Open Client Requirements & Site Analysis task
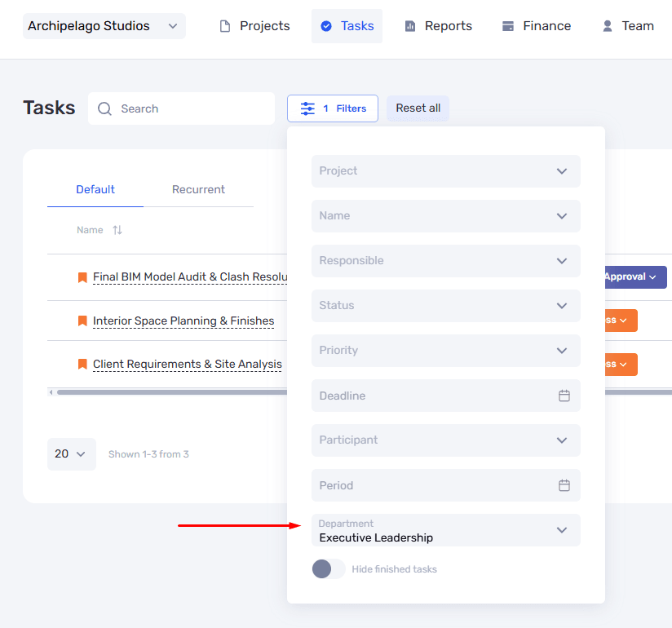This screenshot has width=672, height=628. 188,365
